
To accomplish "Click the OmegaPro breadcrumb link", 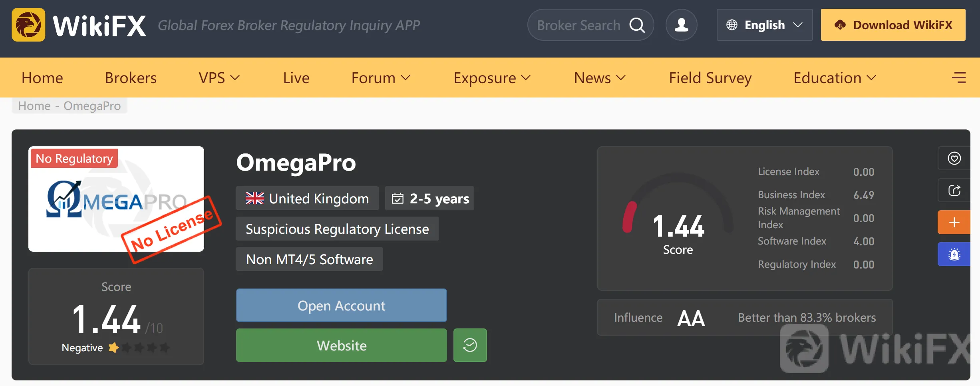I will point(92,106).
